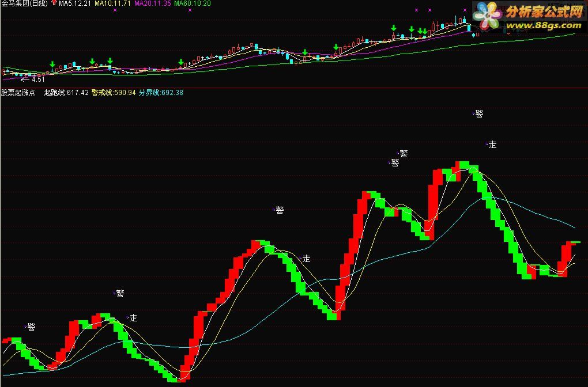Click the 走 marker below the topmost 警

click(492, 144)
